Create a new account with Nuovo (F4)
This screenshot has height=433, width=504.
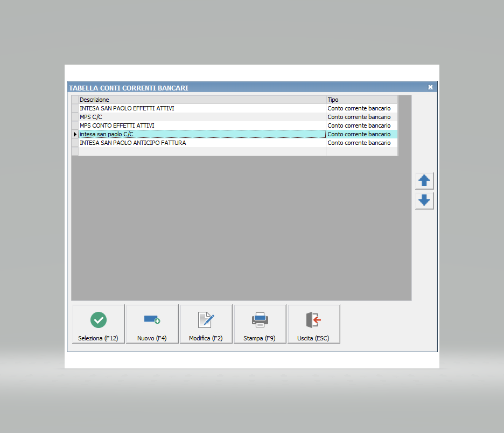[x=152, y=324]
